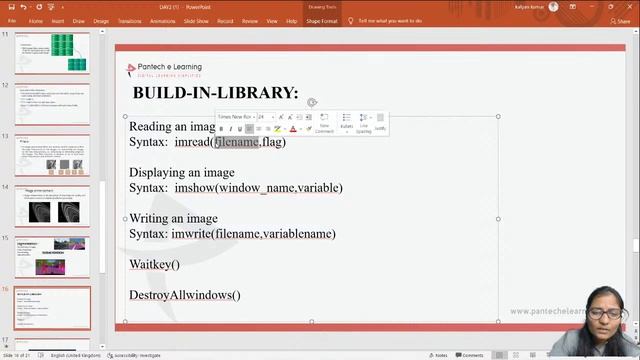Viewport: 640px width, 360px height.
Task: Click Justify in the mini toolbar
Action: click(380, 123)
